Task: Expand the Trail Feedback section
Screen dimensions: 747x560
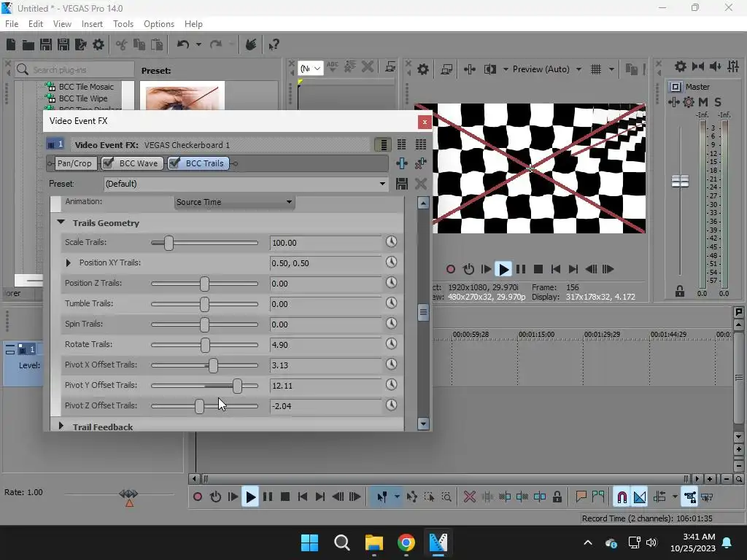Action: point(61,426)
